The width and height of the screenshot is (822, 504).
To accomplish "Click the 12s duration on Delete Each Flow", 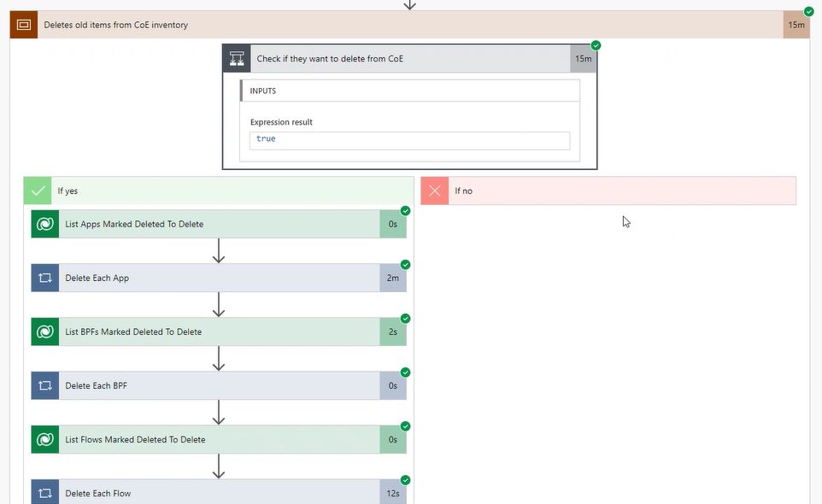I will pyautogui.click(x=393, y=493).
